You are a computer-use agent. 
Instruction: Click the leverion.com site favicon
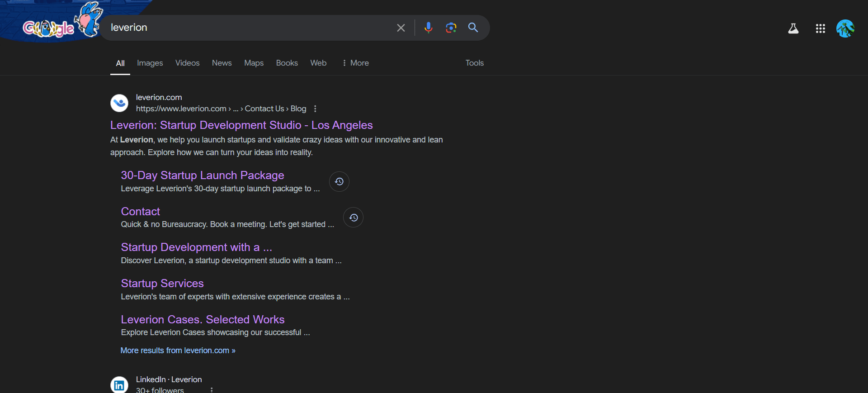click(x=119, y=103)
